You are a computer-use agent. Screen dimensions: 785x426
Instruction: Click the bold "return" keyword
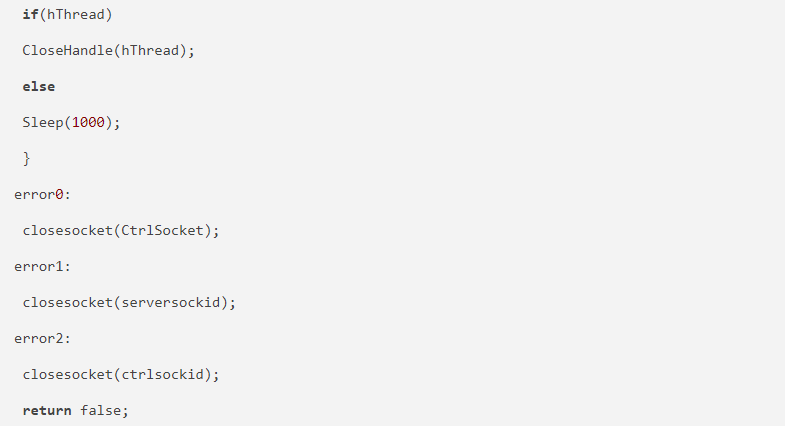pos(47,410)
